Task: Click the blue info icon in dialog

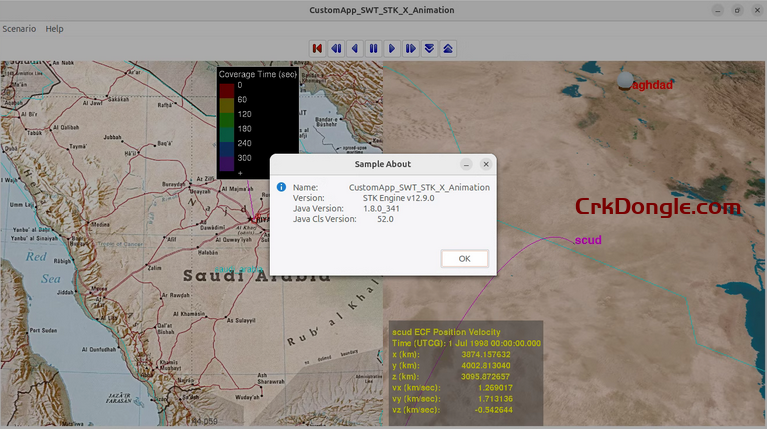Action: 281,187
